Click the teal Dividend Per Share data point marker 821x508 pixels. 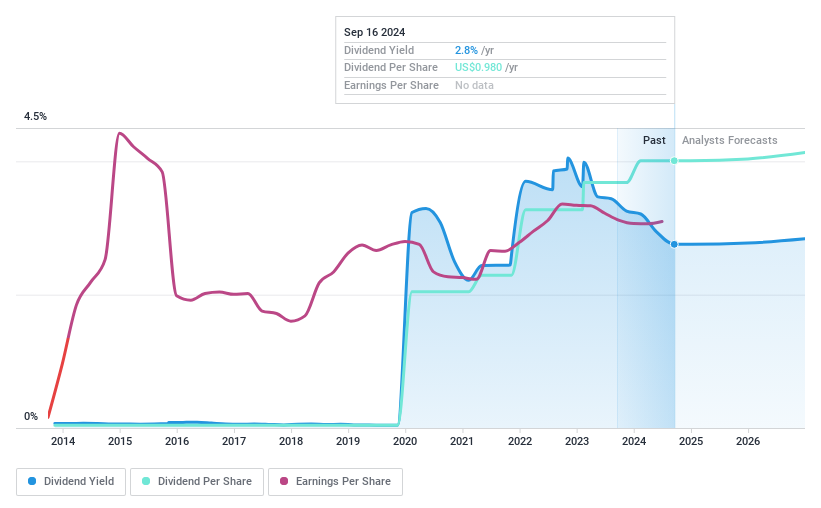(675, 160)
